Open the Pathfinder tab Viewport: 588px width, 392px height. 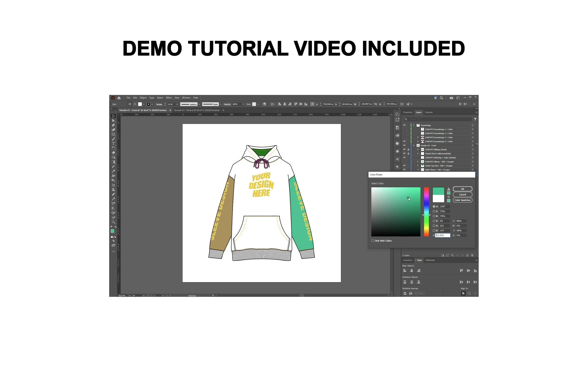[430, 260]
